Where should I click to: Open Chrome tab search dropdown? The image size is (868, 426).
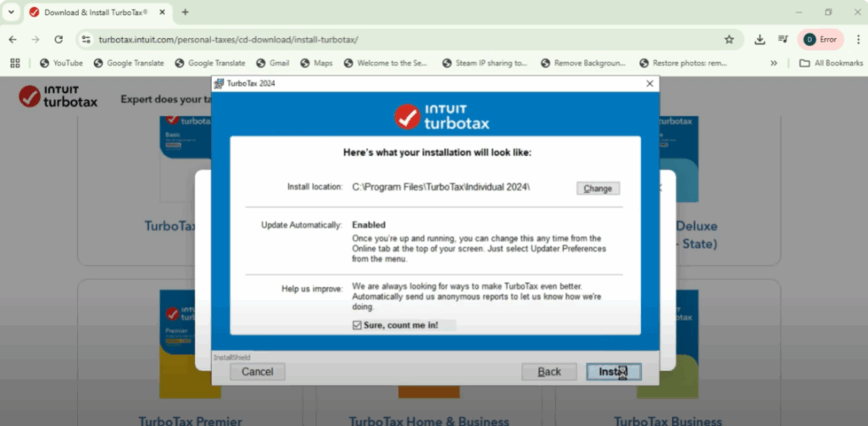click(x=10, y=12)
